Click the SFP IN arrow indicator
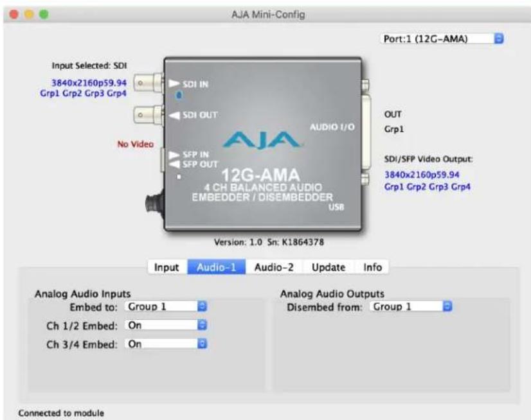 (174, 155)
